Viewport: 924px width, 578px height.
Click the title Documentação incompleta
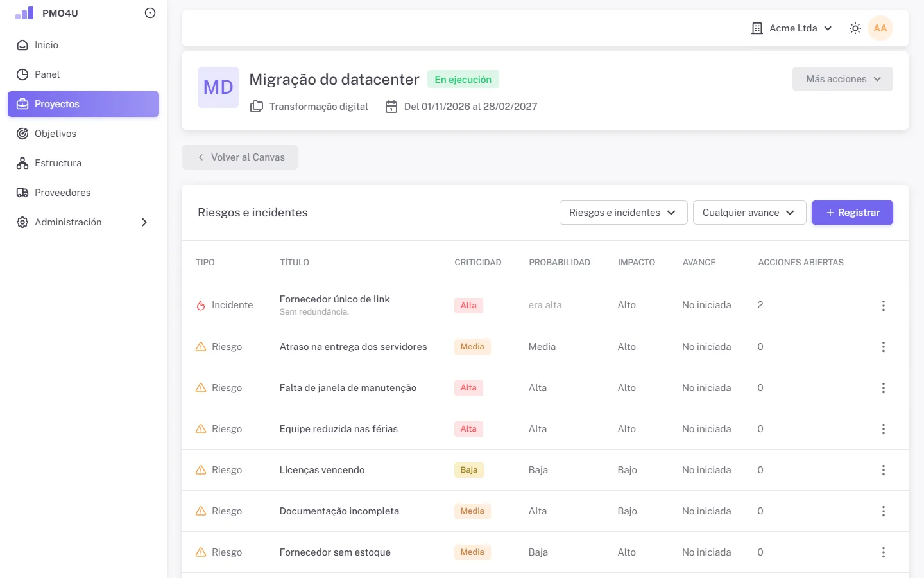339,511
